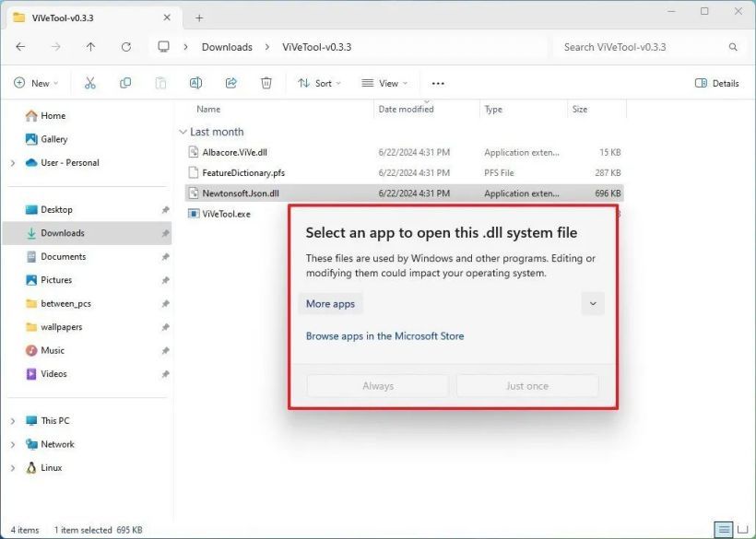
Task: Click the Cut scissors icon in toolbar
Action: 90,83
